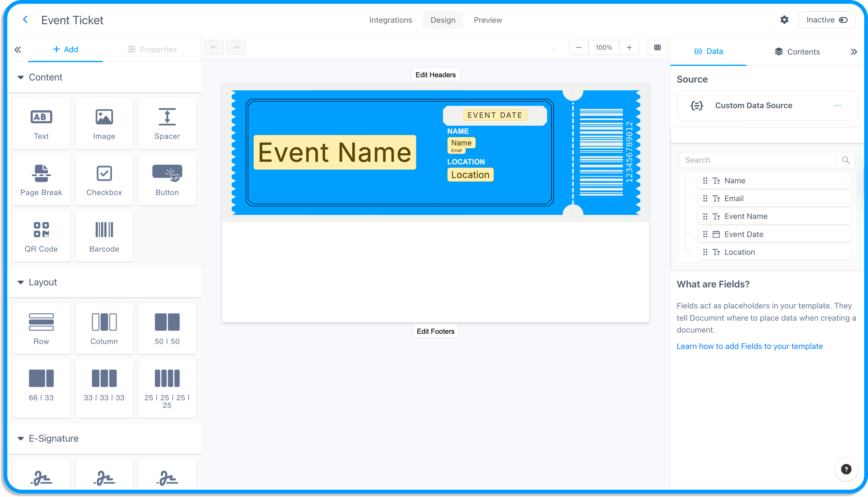The width and height of the screenshot is (868, 497).
Task: Collapse the Layout section
Action: click(21, 282)
